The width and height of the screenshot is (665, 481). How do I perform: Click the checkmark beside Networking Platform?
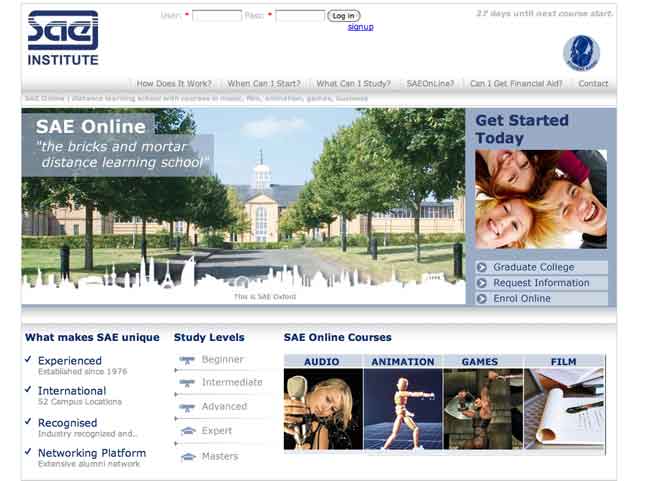click(x=28, y=451)
